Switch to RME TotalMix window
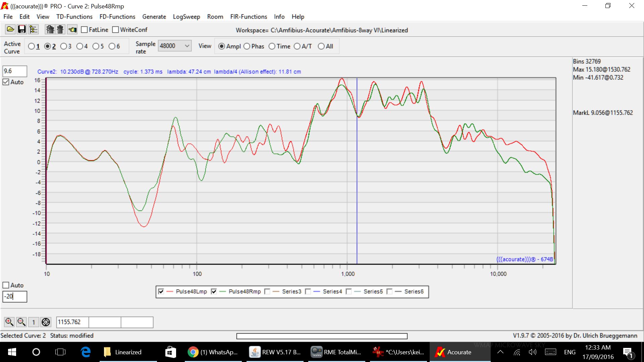644x362 pixels. click(x=336, y=352)
